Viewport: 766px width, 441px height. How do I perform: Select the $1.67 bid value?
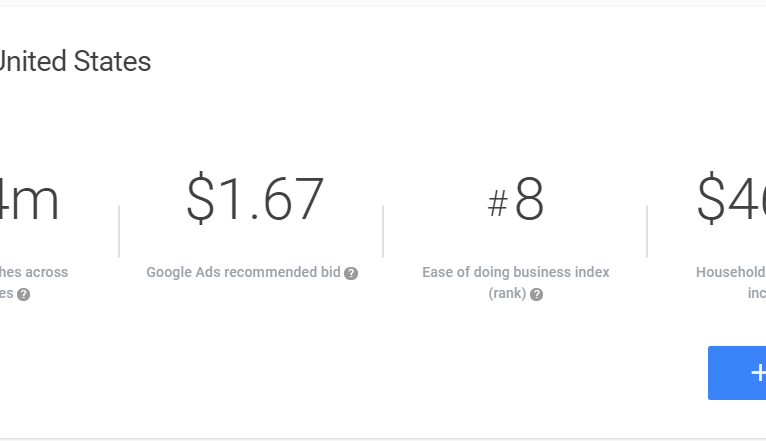point(255,200)
